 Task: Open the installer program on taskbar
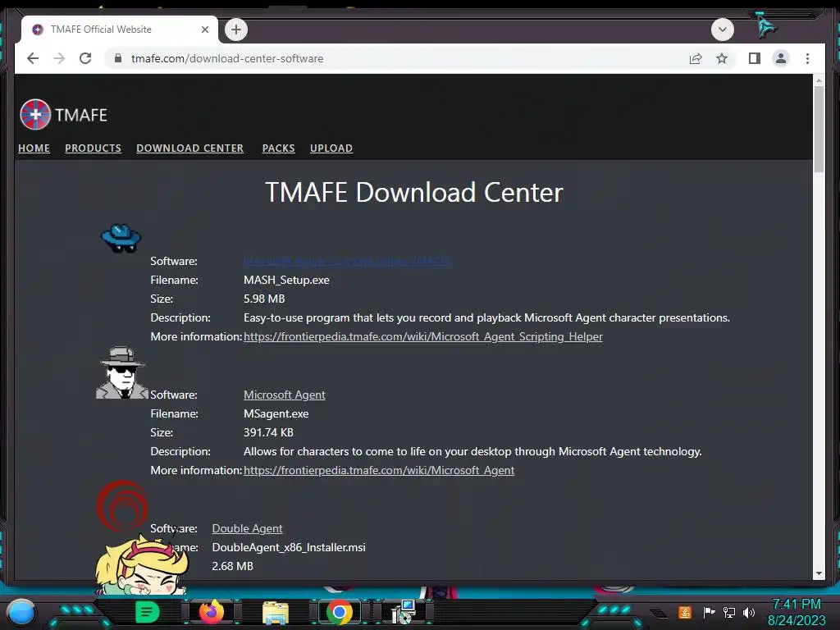(404, 612)
